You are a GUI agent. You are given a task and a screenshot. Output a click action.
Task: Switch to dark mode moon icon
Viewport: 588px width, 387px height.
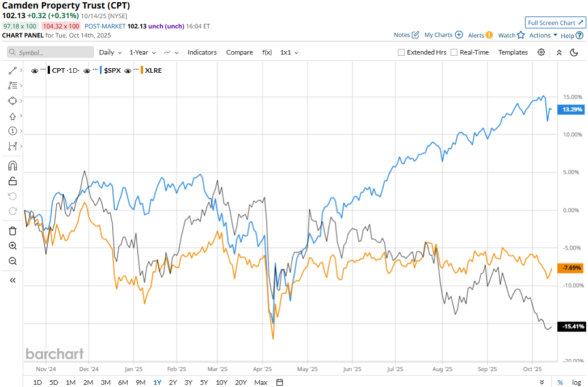pos(574,52)
